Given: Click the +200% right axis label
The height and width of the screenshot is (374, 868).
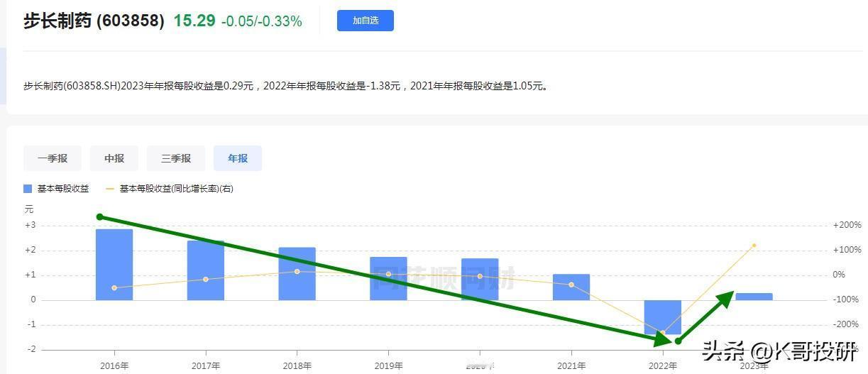Looking at the screenshot, I should [847, 225].
